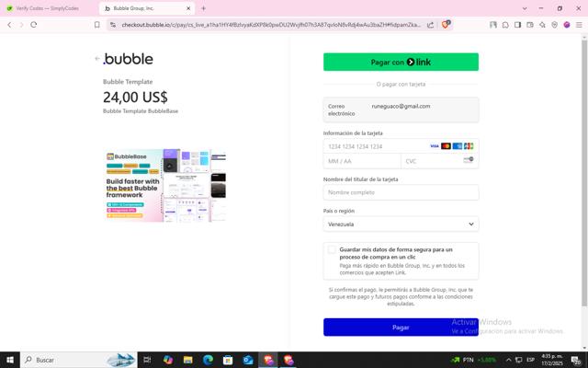
Task: Click the Nombre completo cardholder field
Action: click(x=401, y=192)
